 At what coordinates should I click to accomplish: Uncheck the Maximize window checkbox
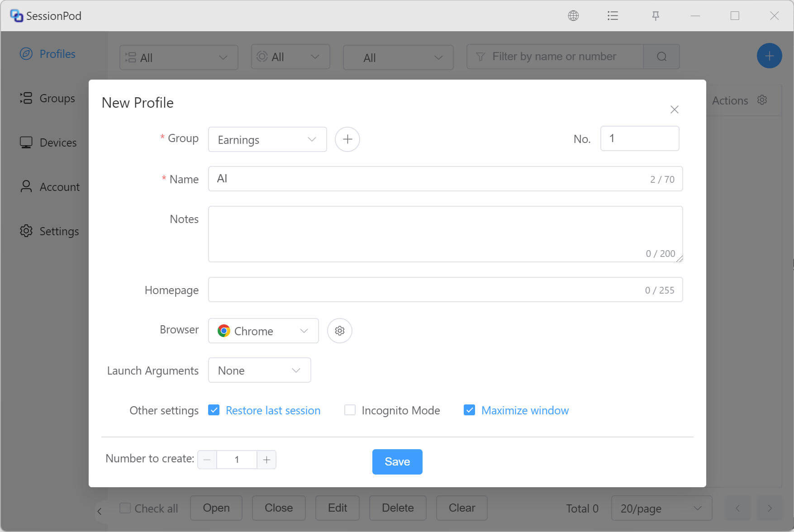(x=469, y=410)
